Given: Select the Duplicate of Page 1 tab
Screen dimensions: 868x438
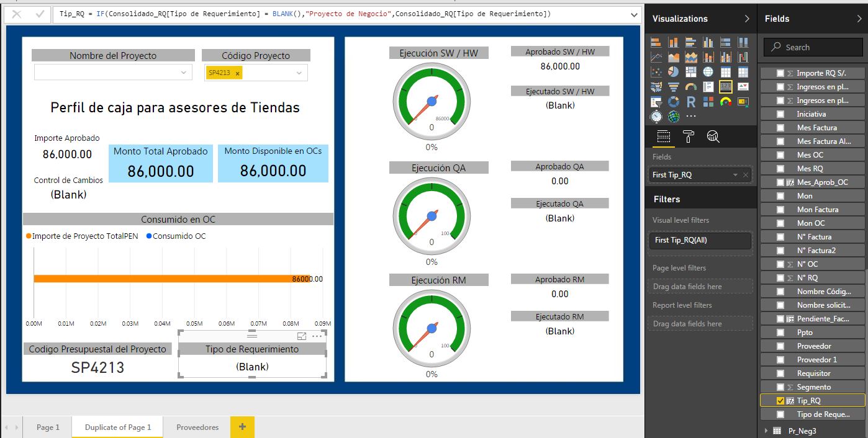Looking at the screenshot, I should [x=118, y=427].
